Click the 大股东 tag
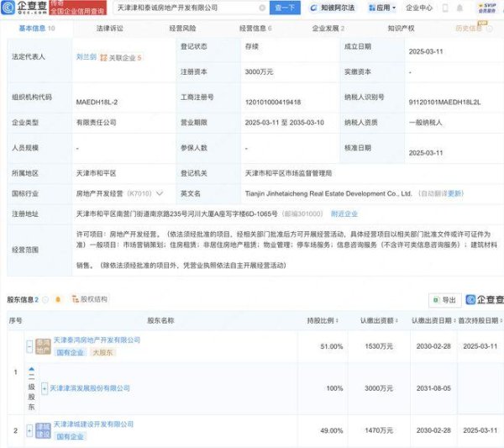The height and width of the screenshot is (448, 504). click(102, 352)
